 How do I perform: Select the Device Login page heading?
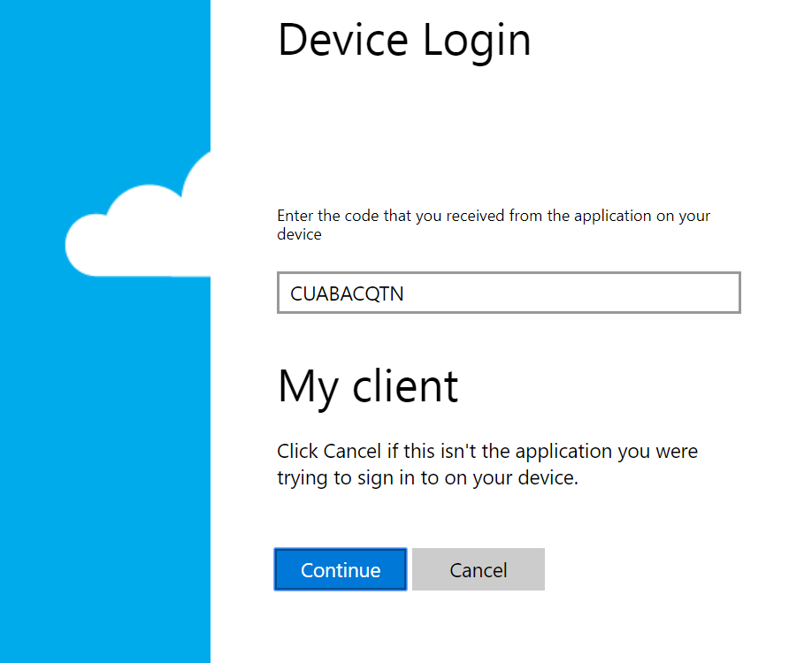tap(404, 41)
